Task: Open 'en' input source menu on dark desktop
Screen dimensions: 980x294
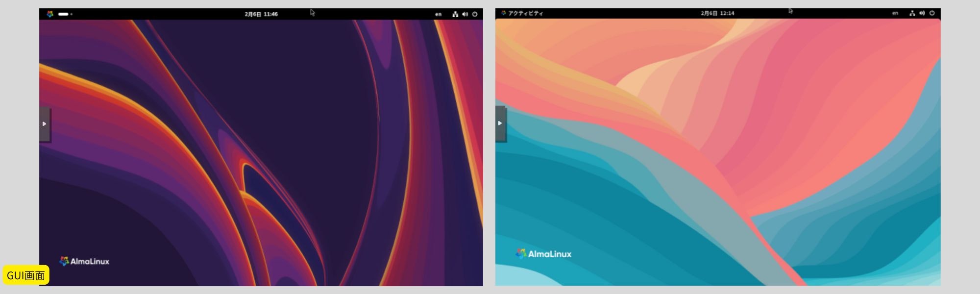Action: click(439, 14)
